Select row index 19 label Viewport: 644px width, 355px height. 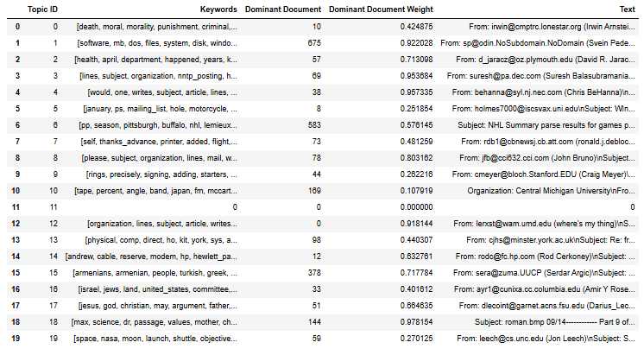[x=9, y=339]
